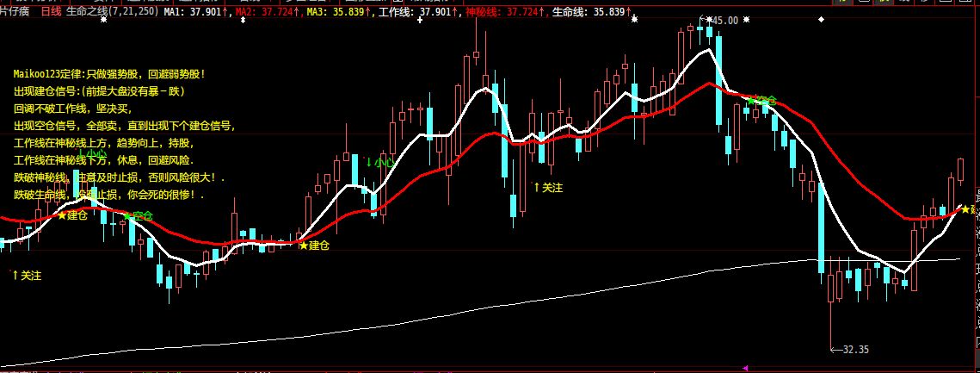Click the diamond marker at chart top

pos(821,20)
